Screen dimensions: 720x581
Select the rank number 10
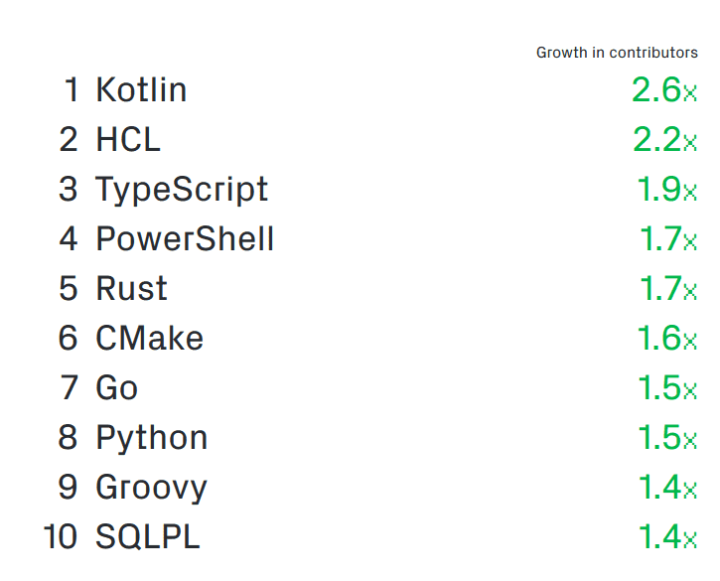[x=60, y=537]
